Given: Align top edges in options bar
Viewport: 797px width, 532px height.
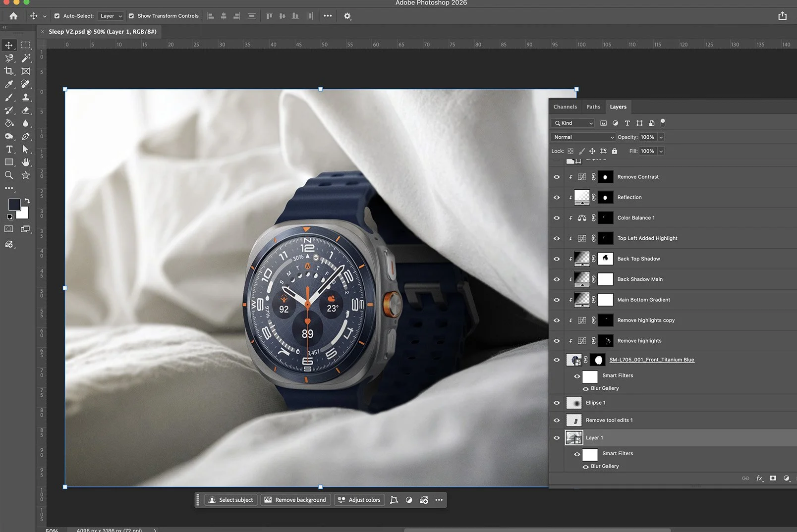Looking at the screenshot, I should tap(269, 16).
